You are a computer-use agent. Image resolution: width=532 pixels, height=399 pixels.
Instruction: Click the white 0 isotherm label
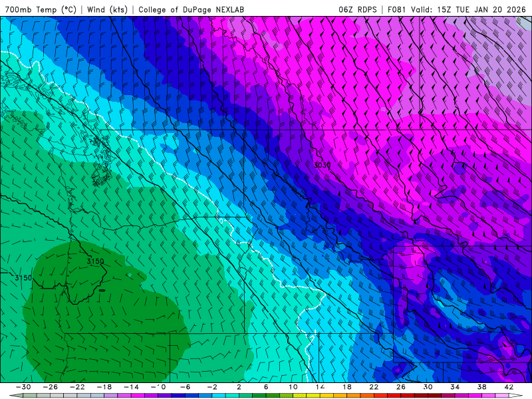pyautogui.click(x=221, y=221)
